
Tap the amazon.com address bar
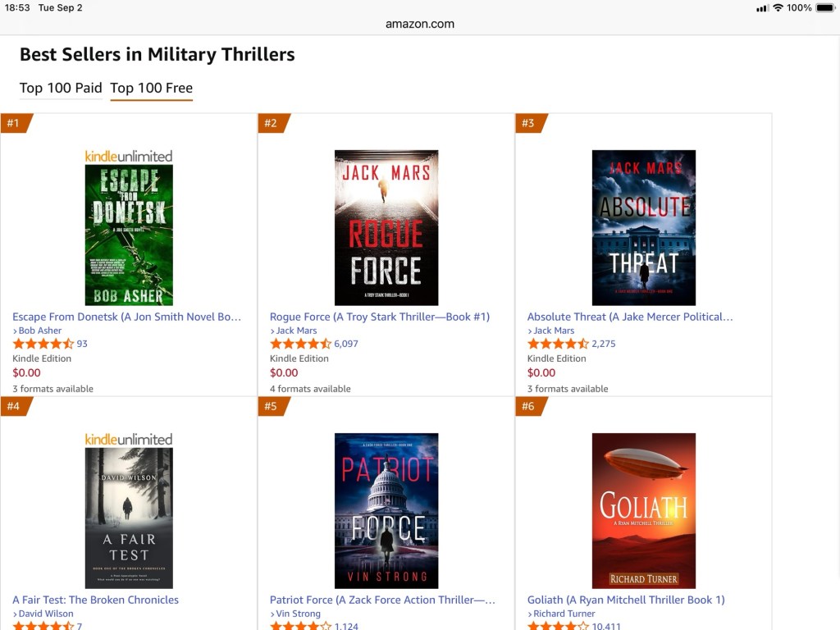(x=420, y=24)
